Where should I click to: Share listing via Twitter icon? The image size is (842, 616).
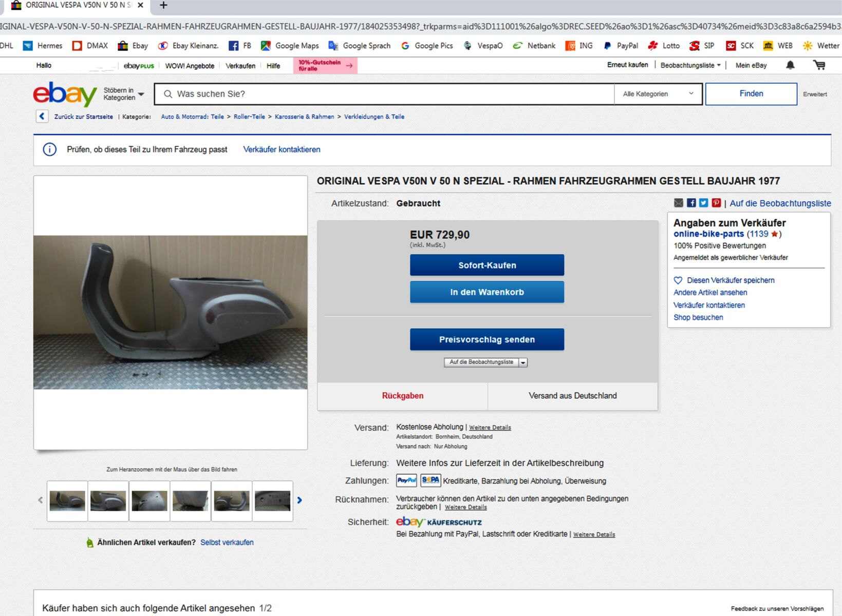(703, 203)
